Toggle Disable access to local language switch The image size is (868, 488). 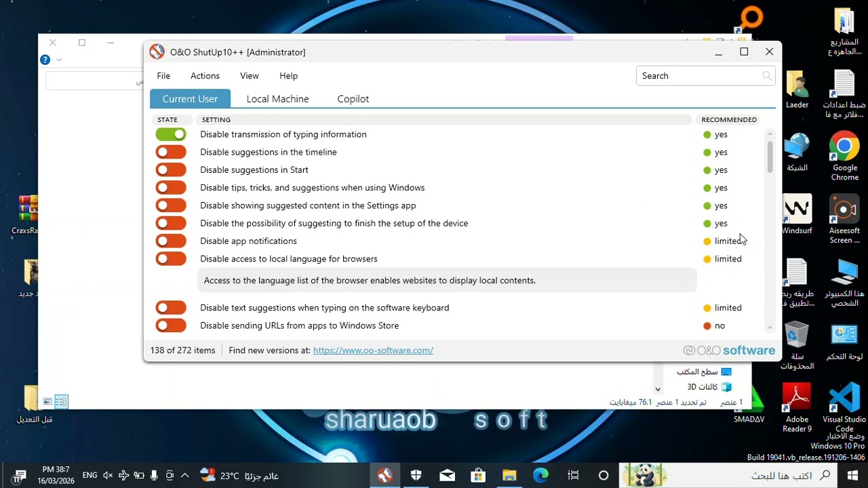(x=171, y=258)
